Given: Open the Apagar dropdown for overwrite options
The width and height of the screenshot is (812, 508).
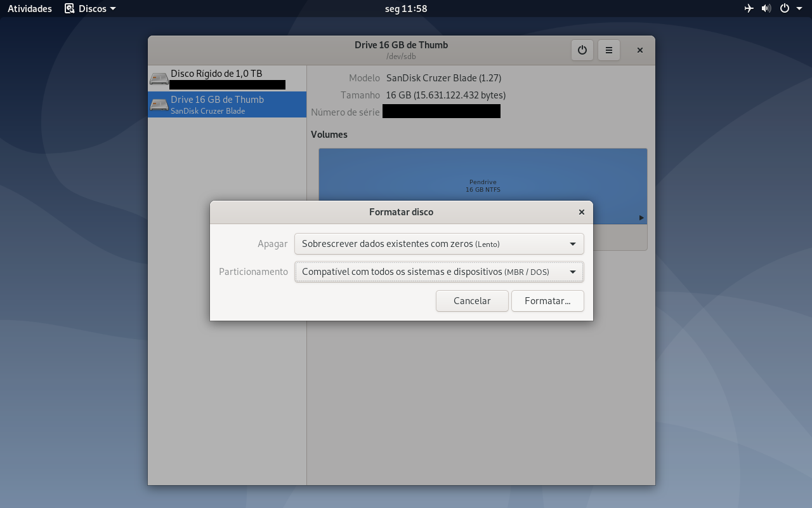Looking at the screenshot, I should point(439,244).
